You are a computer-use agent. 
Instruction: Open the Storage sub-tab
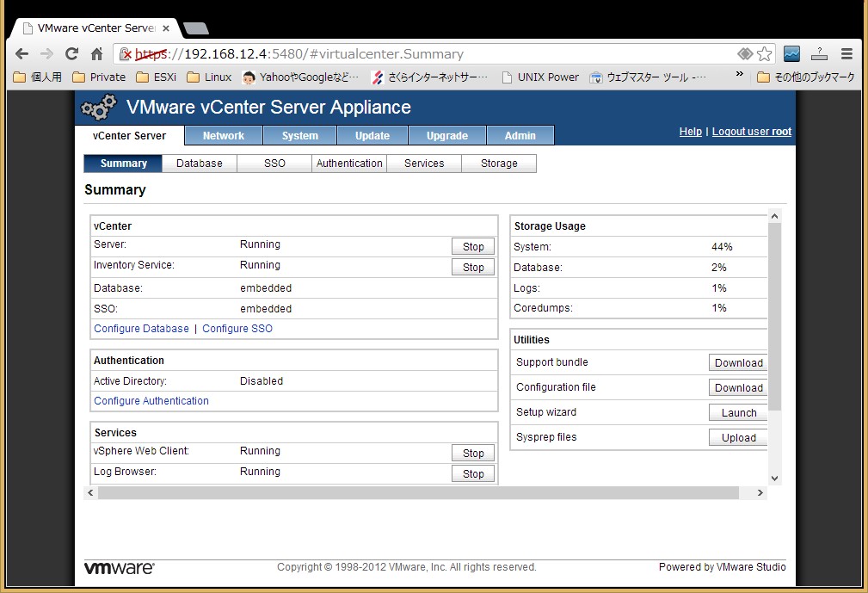click(x=499, y=164)
